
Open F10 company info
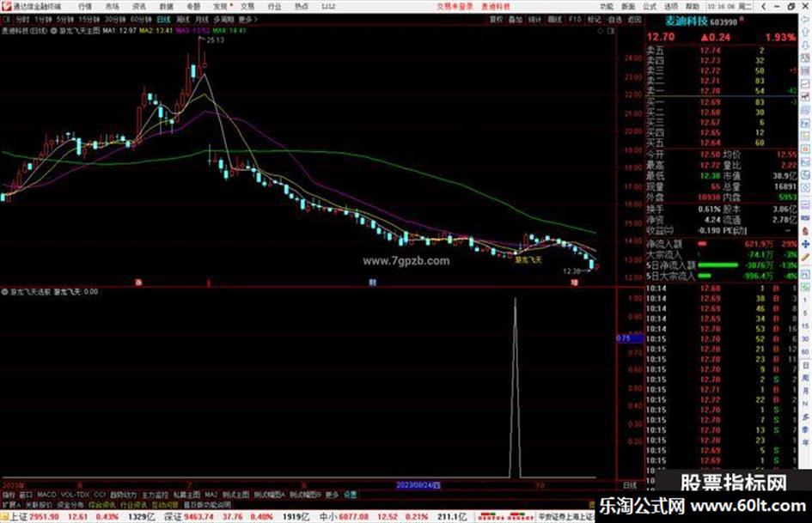574,19
